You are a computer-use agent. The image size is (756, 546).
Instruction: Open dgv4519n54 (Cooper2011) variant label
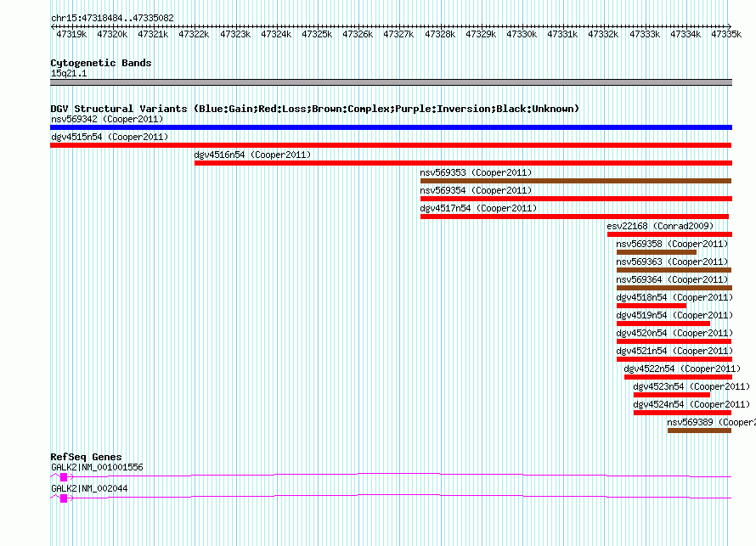tap(674, 315)
